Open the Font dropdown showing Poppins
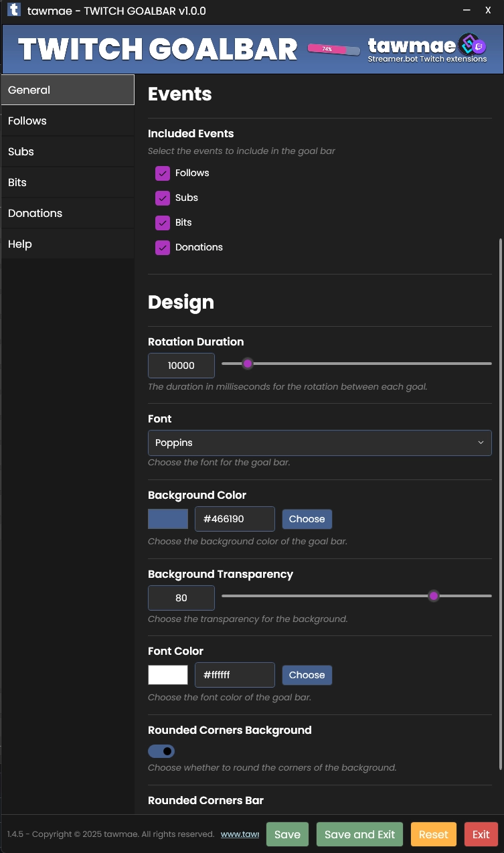 tap(320, 443)
